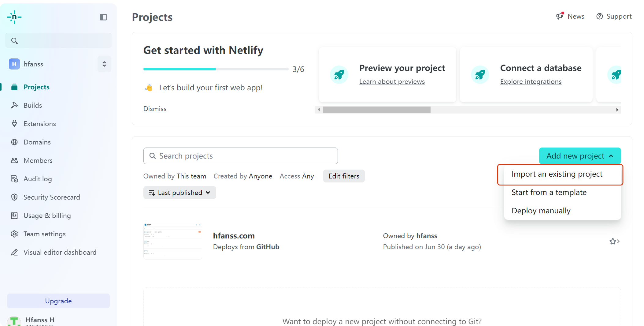The width and height of the screenshot is (644, 326).
Task: Click Created by Anyone filter
Action: coord(243,176)
